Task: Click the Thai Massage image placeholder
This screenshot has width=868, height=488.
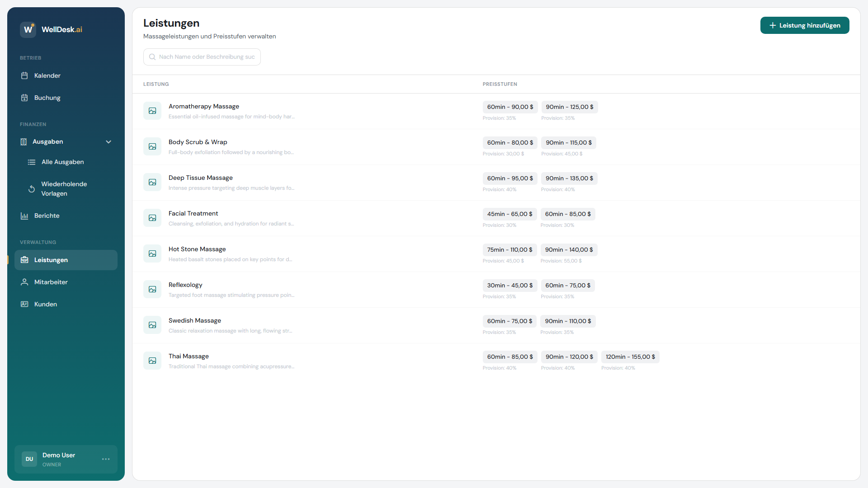Action: pos(152,361)
